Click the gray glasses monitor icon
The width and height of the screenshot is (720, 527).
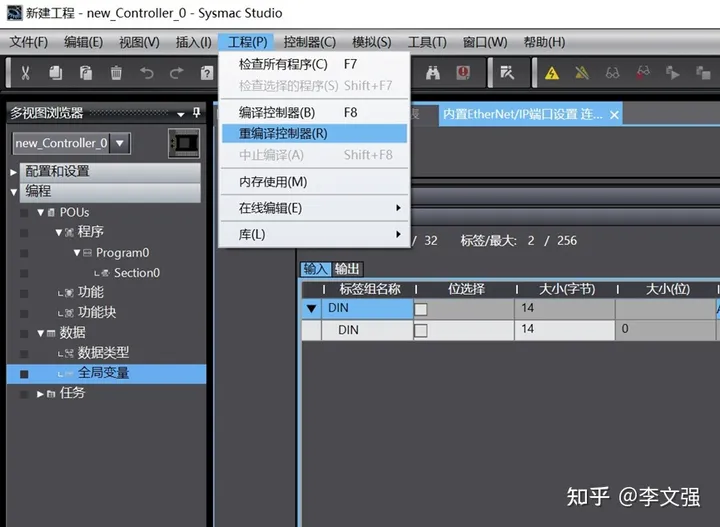point(612,73)
